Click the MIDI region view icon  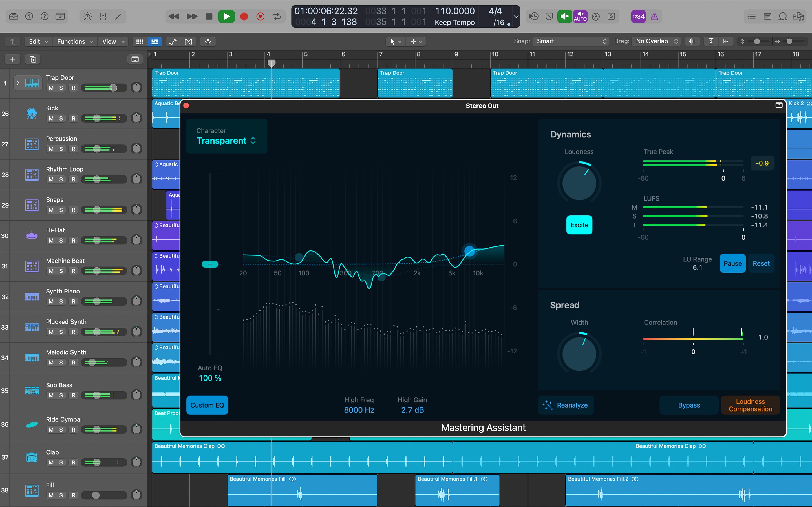tap(154, 41)
